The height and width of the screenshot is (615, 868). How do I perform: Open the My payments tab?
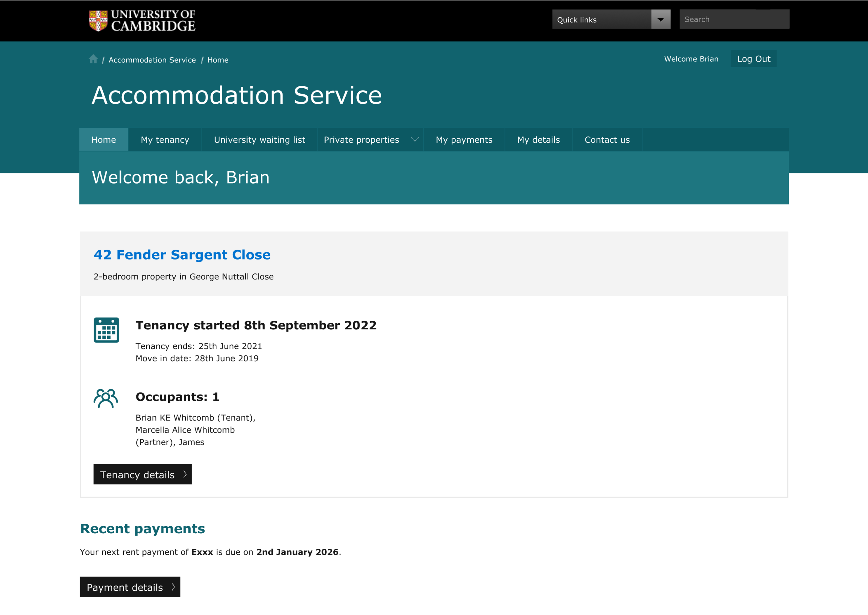[x=464, y=140]
